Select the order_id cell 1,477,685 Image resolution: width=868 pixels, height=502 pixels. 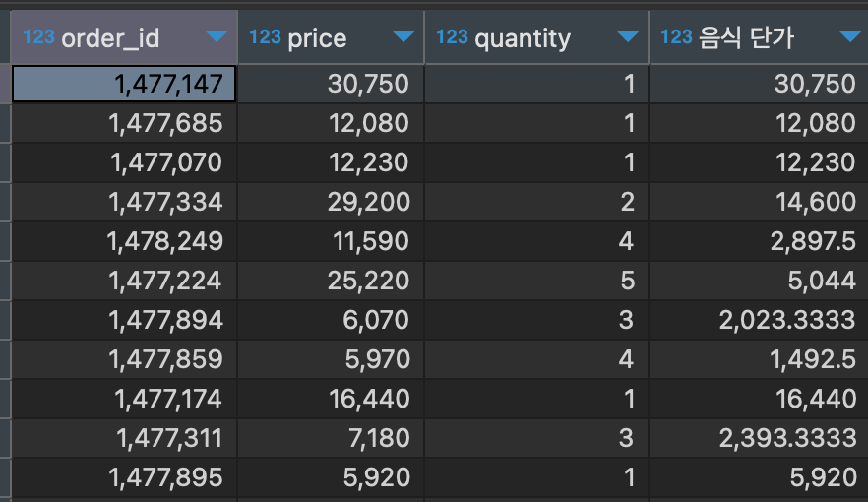tap(124, 123)
